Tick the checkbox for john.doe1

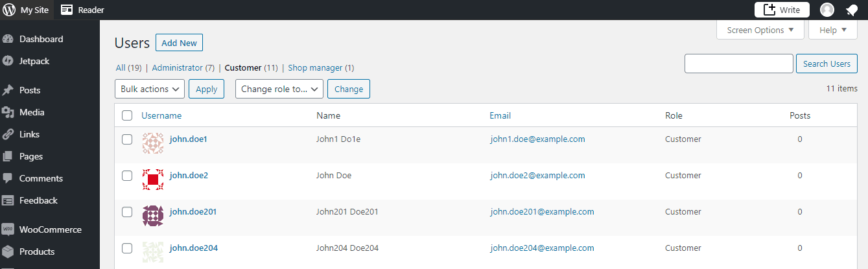point(127,139)
